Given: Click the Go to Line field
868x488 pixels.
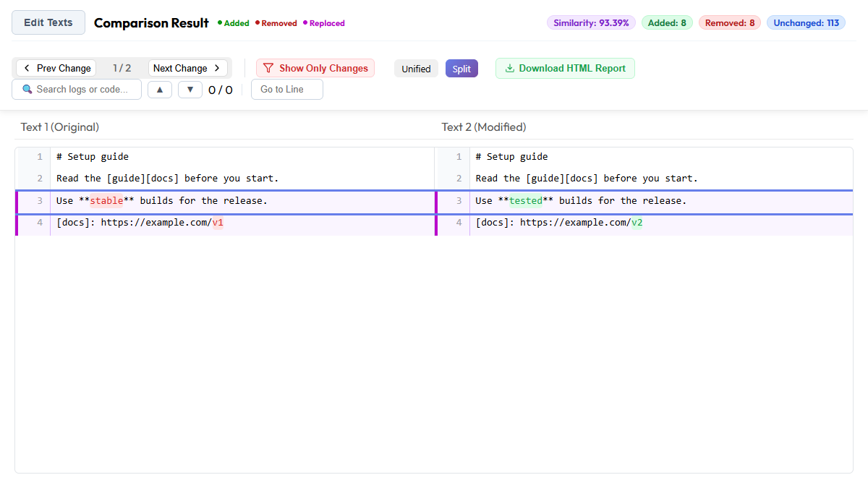Looking at the screenshot, I should click(x=287, y=89).
